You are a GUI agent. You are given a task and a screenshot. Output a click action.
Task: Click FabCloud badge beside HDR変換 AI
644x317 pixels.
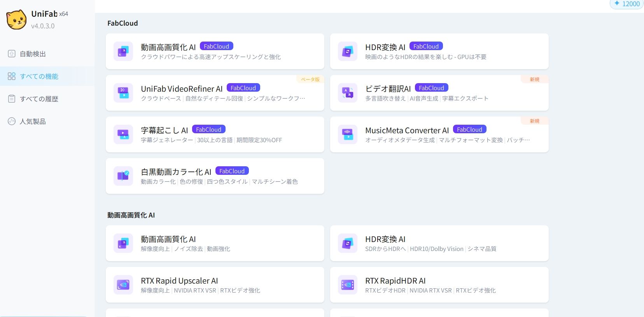coord(426,46)
